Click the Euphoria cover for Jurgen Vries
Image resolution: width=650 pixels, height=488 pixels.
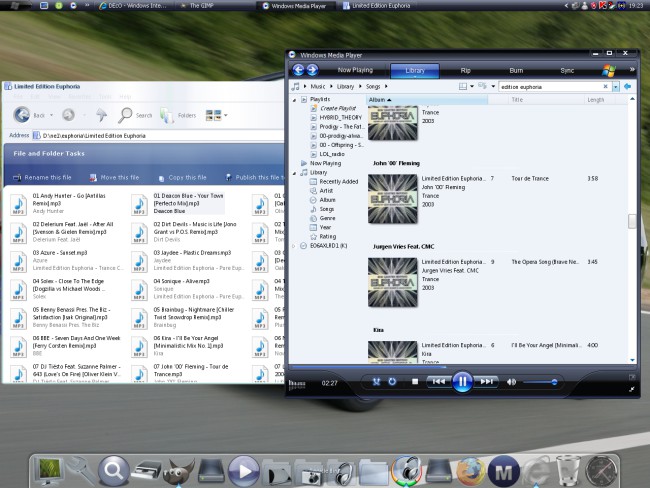393,282
